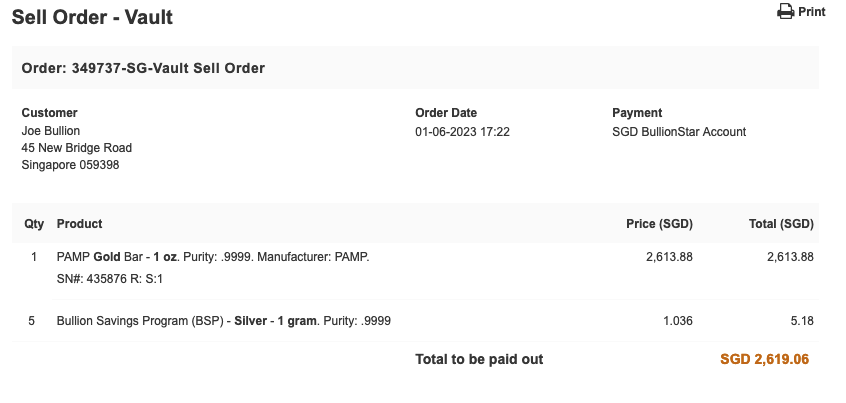Click the Product column header
The width and height of the screenshot is (846, 403).
click(79, 224)
